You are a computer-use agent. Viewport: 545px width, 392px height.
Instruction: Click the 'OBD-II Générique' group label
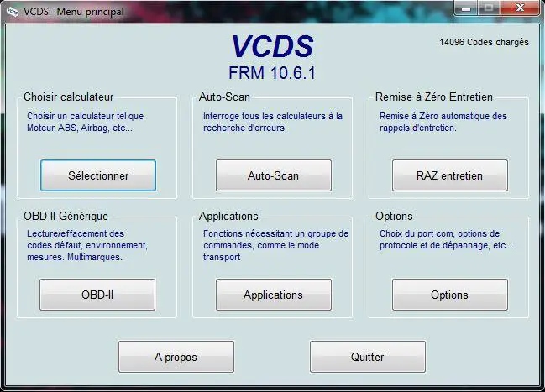click(66, 217)
